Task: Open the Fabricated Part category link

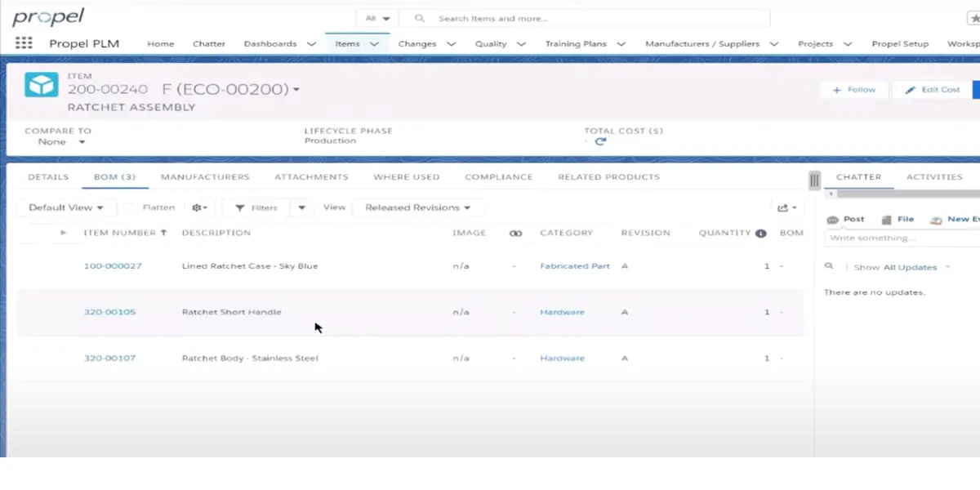Action: pos(575,266)
